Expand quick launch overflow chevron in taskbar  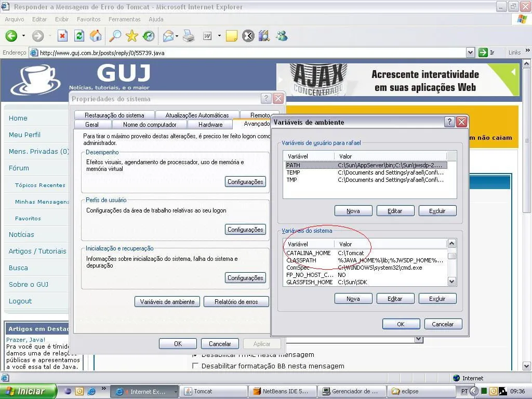click(x=103, y=388)
